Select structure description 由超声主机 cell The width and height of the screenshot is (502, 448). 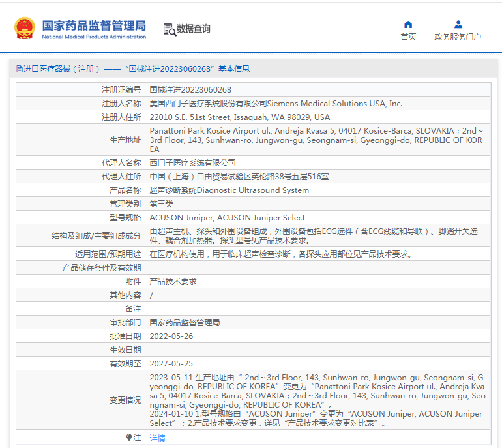[x=317, y=235]
